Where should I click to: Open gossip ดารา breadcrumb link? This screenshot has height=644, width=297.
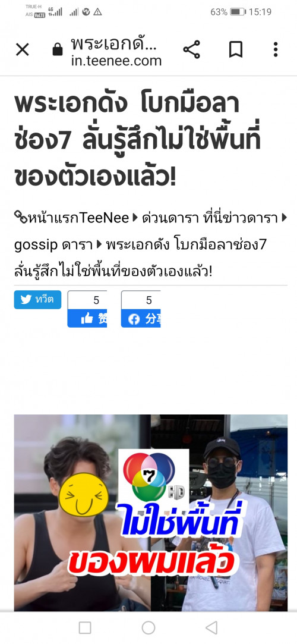(x=53, y=245)
